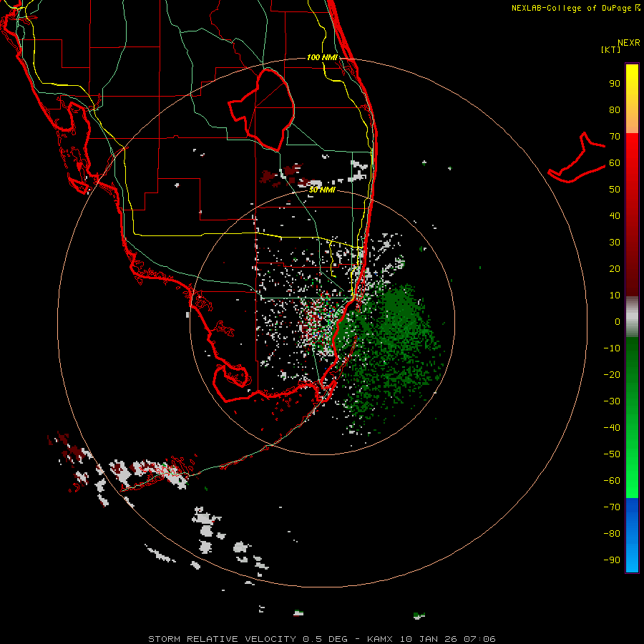
Task: Select the -90 scale label
Action: pos(612,560)
